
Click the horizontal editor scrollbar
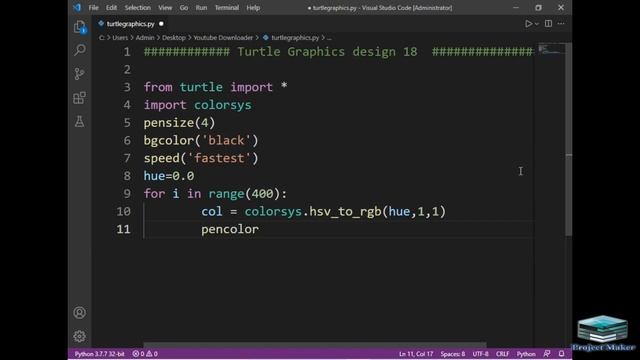click(x=314, y=345)
